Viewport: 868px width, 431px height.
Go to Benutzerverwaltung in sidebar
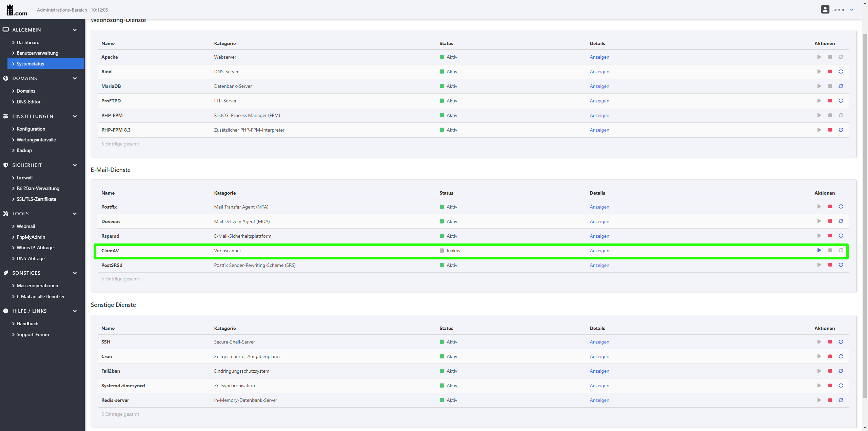tap(37, 53)
